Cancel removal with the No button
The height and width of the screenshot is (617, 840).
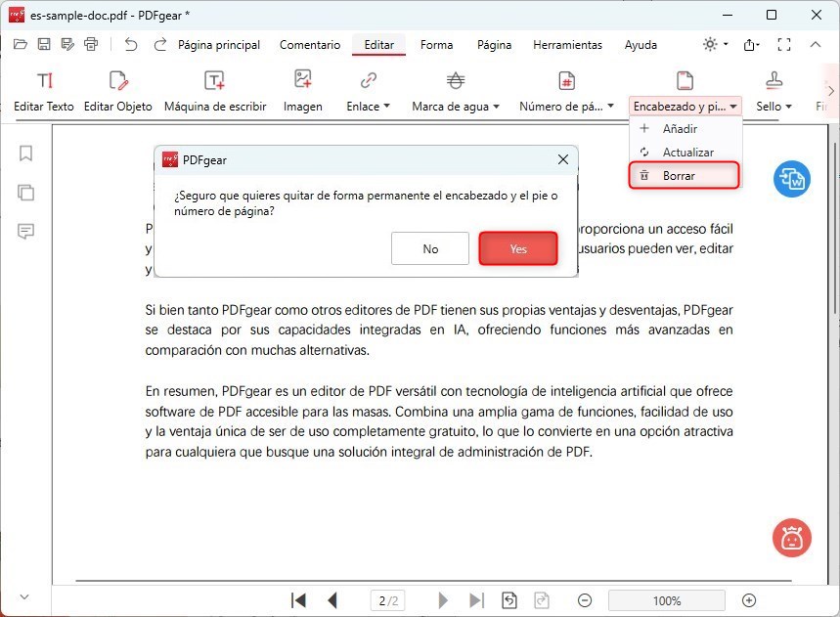430,248
